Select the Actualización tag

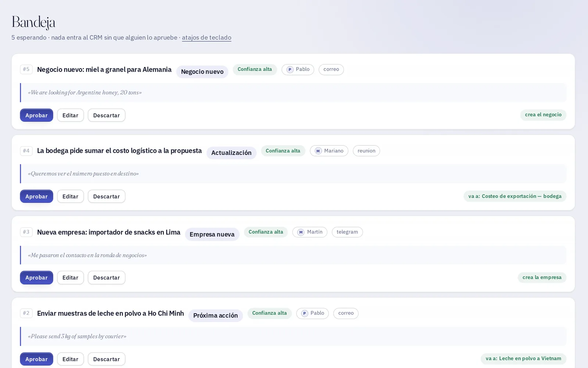point(232,153)
